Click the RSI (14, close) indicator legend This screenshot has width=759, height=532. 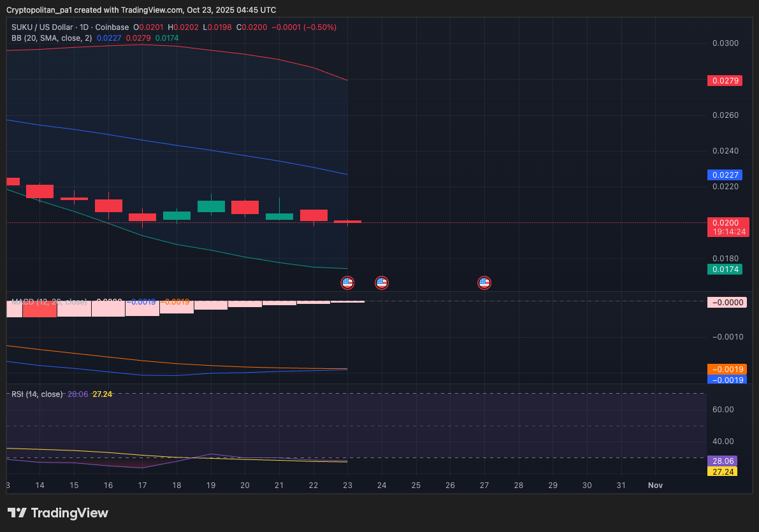click(x=37, y=394)
